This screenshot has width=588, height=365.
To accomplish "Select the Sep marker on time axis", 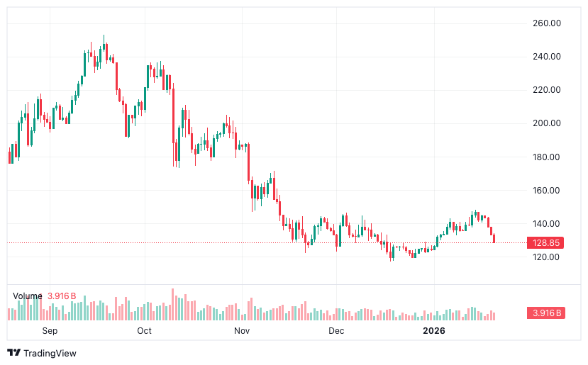I will [50, 331].
